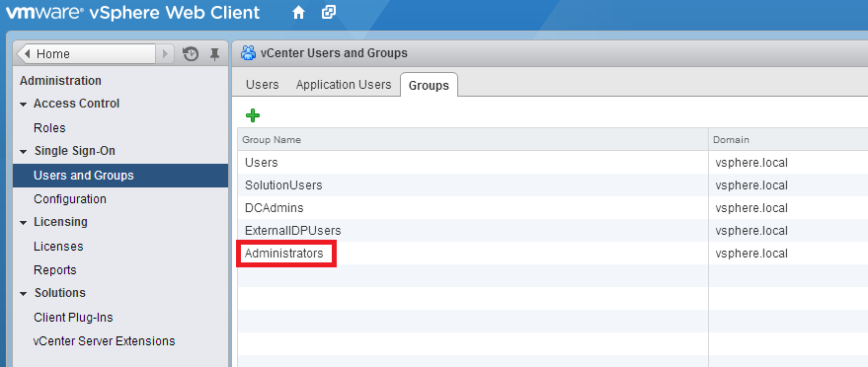Pin the navigator panel
This screenshot has height=367, width=868.
pos(215,54)
